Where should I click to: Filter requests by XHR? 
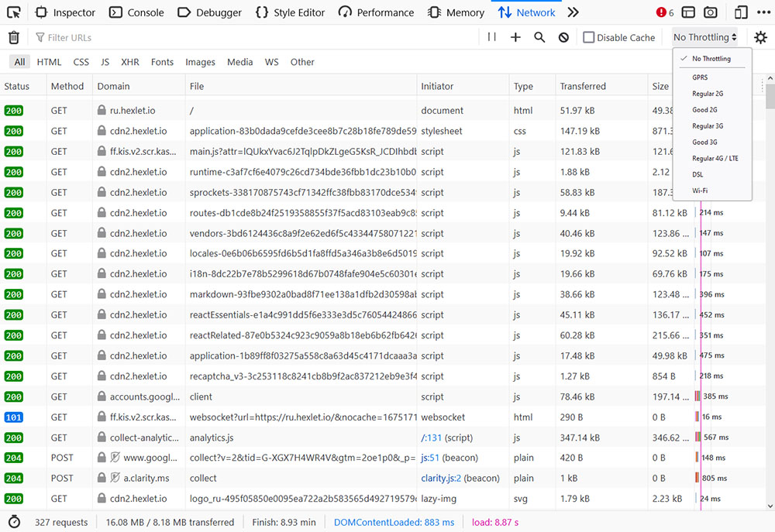click(129, 62)
